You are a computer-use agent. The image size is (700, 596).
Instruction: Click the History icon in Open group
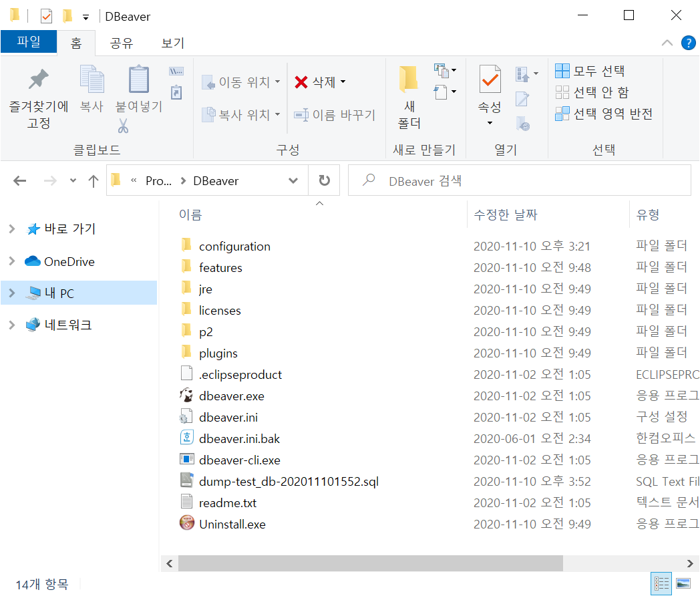click(522, 124)
